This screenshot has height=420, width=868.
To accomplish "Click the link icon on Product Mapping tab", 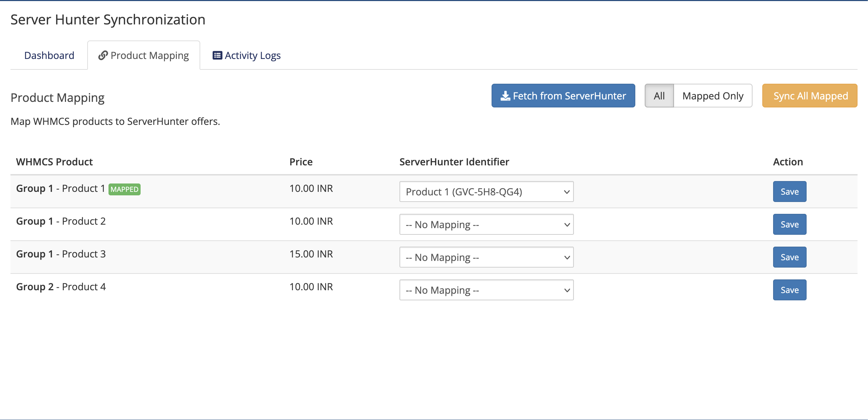I will pos(103,55).
